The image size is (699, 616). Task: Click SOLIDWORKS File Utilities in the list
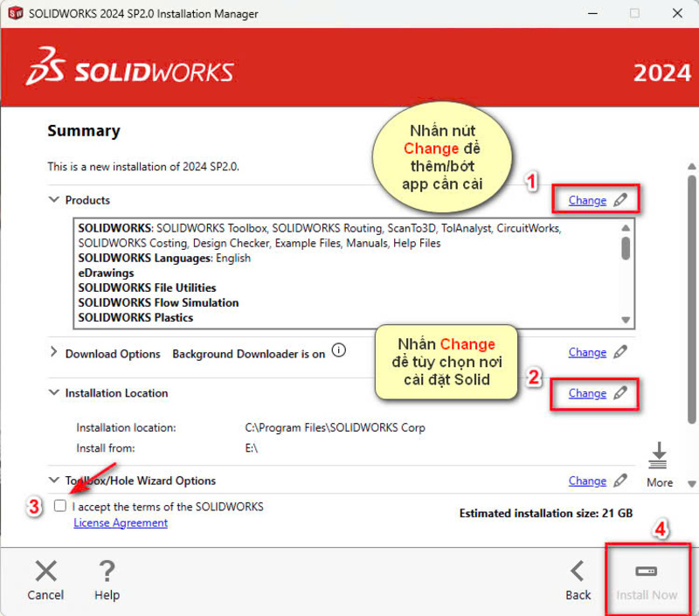[147, 287]
